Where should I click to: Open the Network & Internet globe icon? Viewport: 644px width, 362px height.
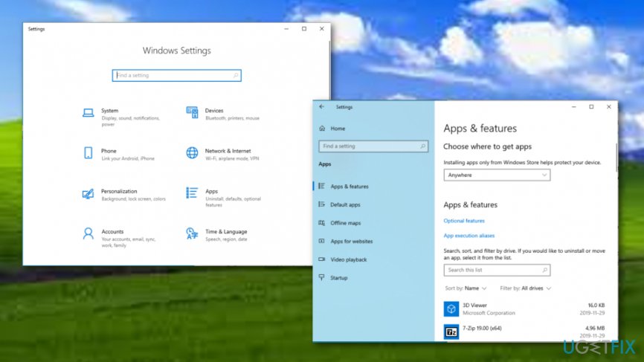(192, 152)
